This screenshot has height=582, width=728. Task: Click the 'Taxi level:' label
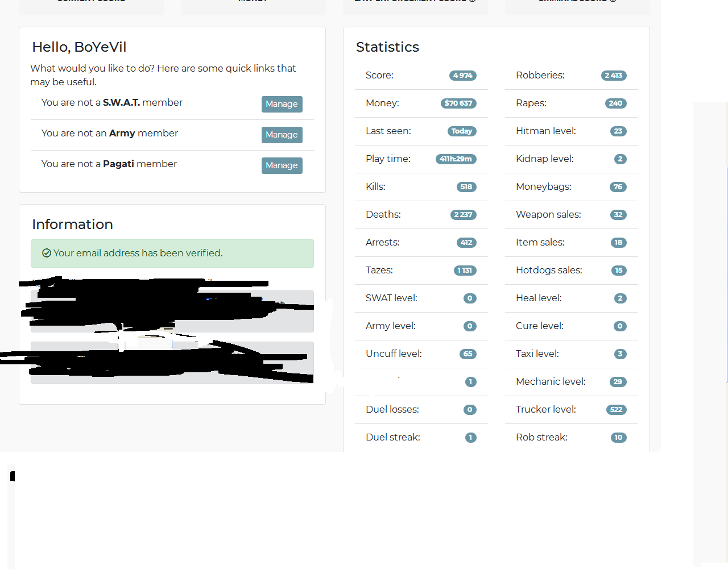pyautogui.click(x=537, y=354)
